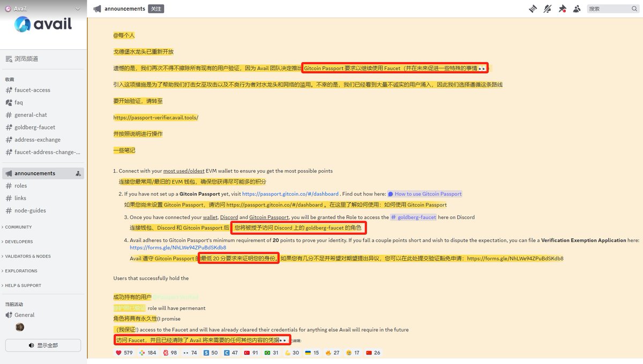643x364 pixels.
Task: Click the 显示全部 show all button
Action: tap(43, 345)
